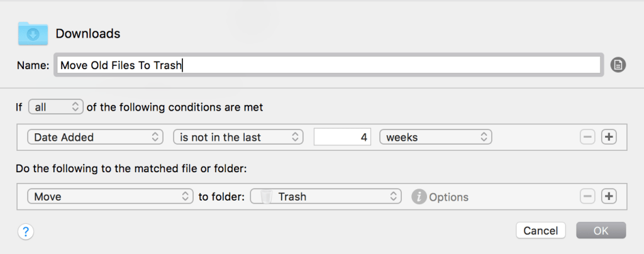
Task: Click the number field showing 4
Action: pyautogui.click(x=342, y=137)
